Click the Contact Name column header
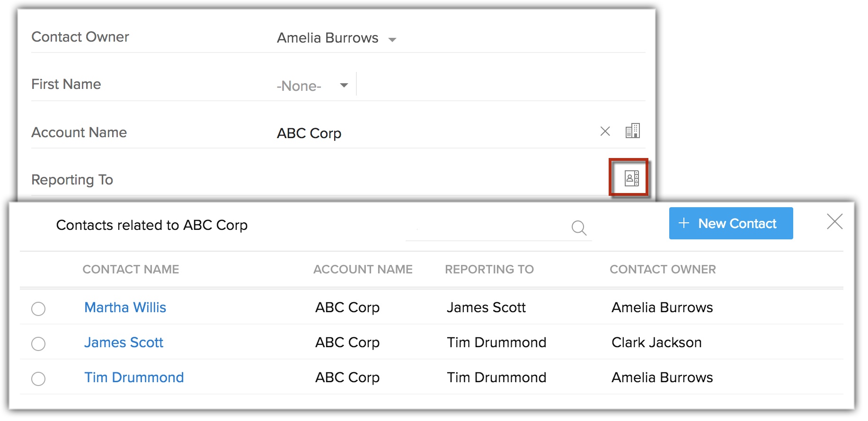Viewport: 868px width, 421px height. [x=131, y=269]
